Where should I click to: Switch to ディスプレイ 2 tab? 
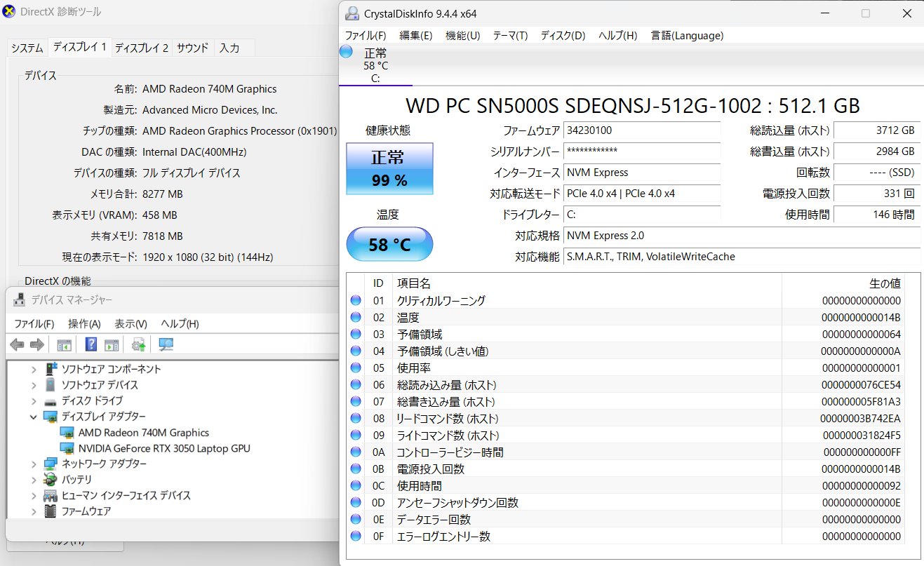pos(141,48)
